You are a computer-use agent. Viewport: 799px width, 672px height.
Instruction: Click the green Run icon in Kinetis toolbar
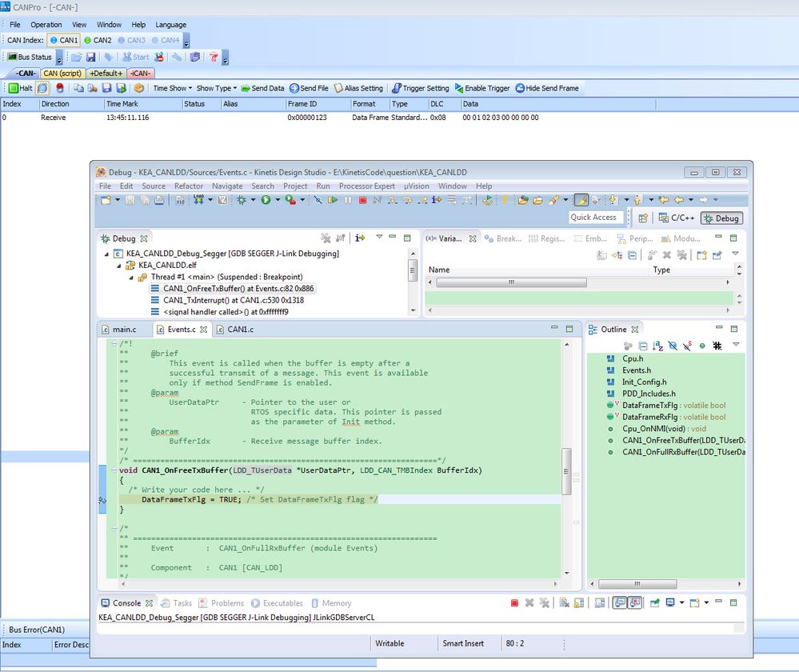266,200
